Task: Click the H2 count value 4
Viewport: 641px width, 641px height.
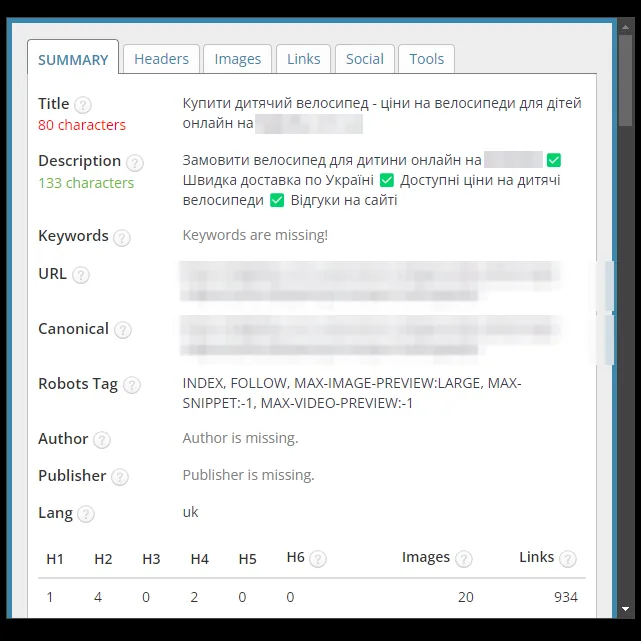Action: [98, 597]
